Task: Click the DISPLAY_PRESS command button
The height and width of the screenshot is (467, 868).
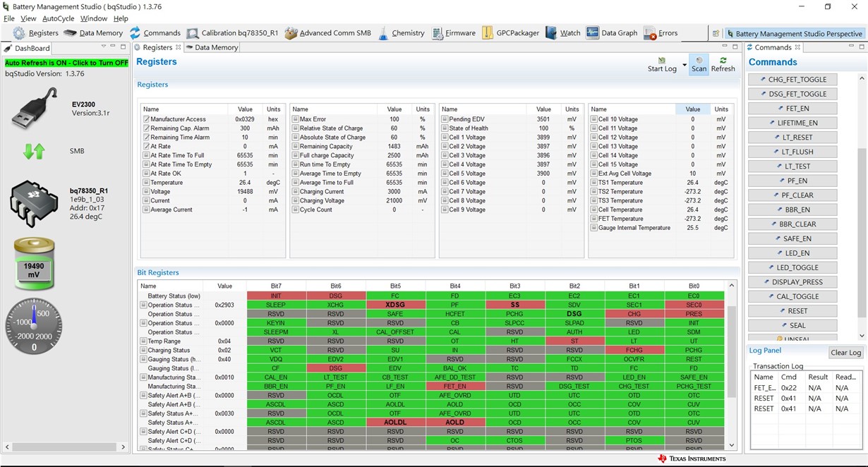Action: coord(792,282)
